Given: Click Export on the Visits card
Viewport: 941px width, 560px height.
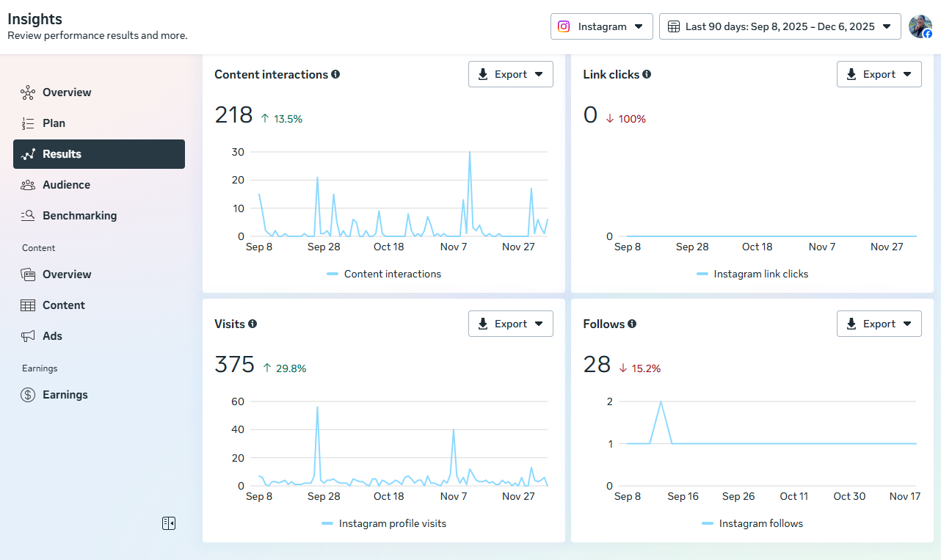Looking at the screenshot, I should click(x=510, y=324).
